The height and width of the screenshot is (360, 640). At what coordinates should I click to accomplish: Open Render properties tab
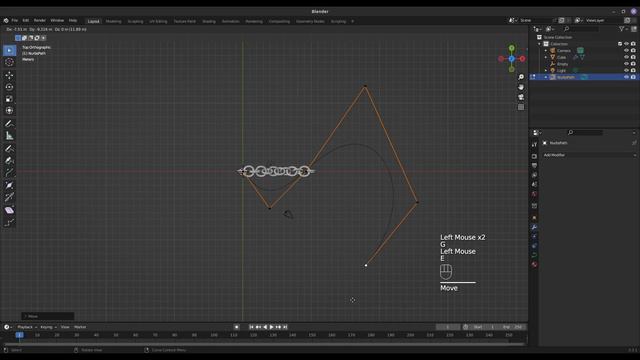click(534, 156)
